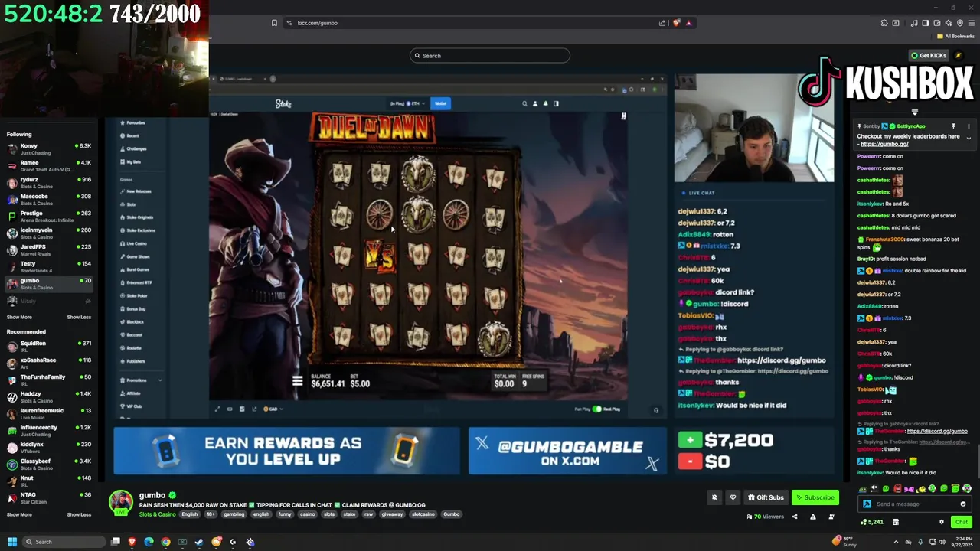The width and height of the screenshot is (980, 551).
Task: Toggle follow heart button
Action: click(x=733, y=497)
